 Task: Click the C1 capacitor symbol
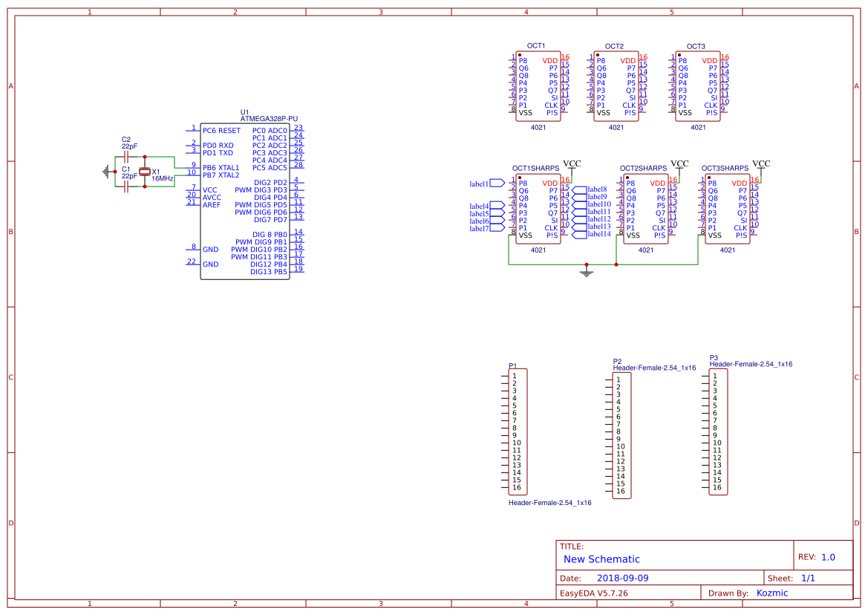click(126, 187)
